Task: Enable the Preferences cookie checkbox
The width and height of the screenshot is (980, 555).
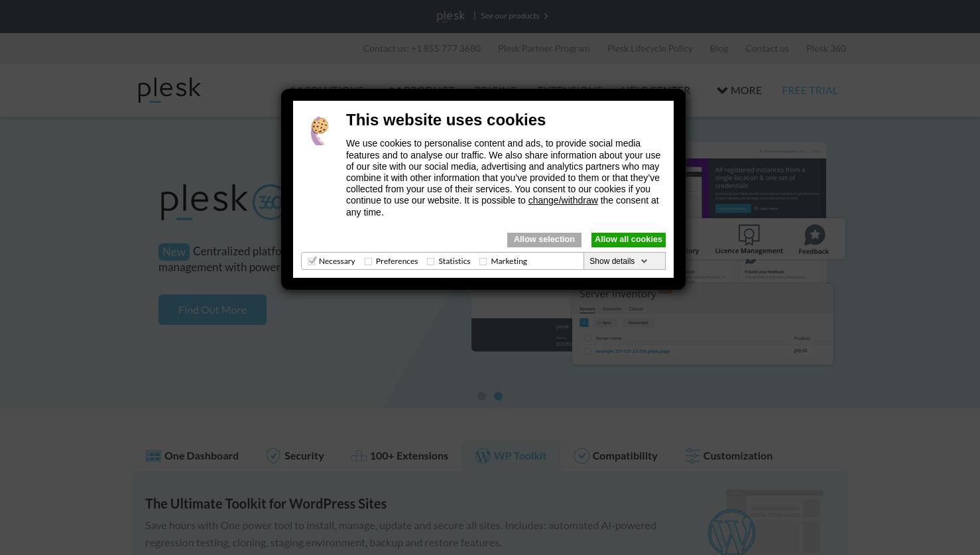Action: click(368, 261)
